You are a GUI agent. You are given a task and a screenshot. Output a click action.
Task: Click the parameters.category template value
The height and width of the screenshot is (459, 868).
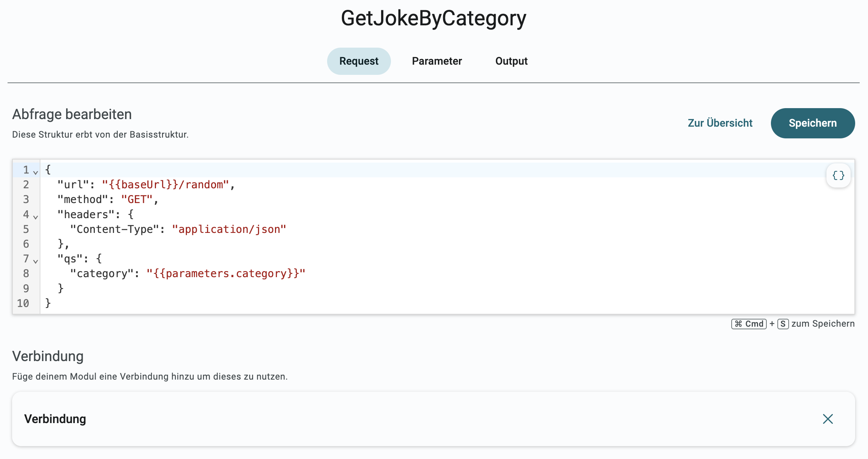(x=226, y=273)
